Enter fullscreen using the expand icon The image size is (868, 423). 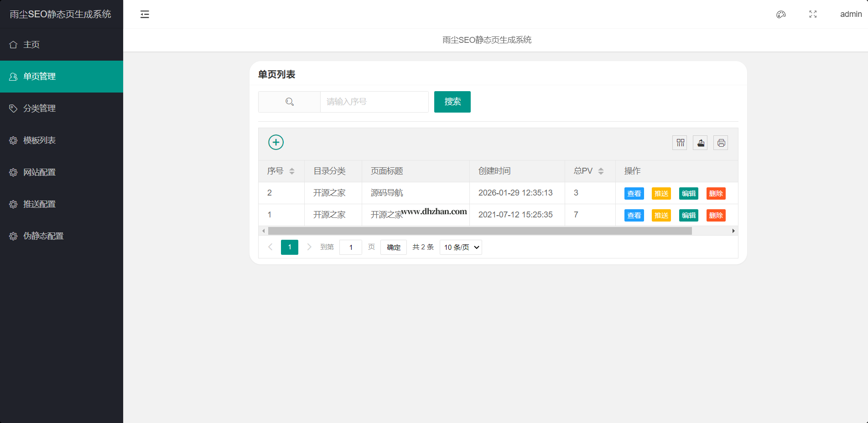click(813, 15)
